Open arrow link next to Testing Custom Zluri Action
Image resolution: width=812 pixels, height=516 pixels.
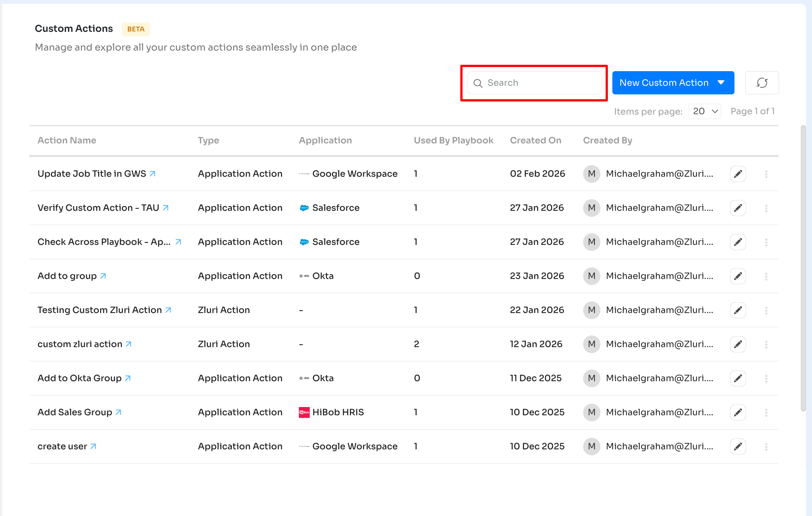pos(168,310)
